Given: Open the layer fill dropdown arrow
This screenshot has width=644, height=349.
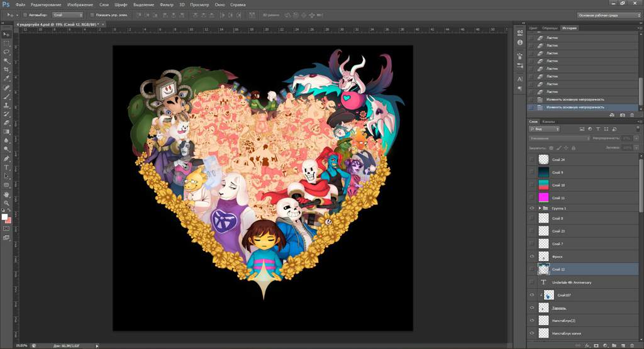Looking at the screenshot, I should (x=636, y=148).
